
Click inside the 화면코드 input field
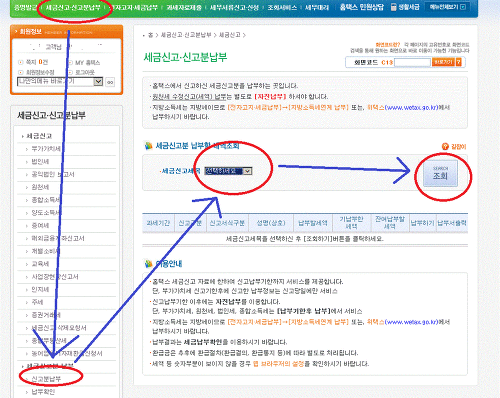(x=412, y=62)
